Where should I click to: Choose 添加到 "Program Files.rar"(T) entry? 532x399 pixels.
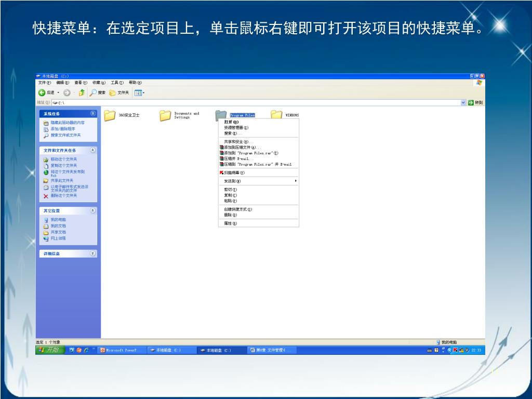point(259,153)
